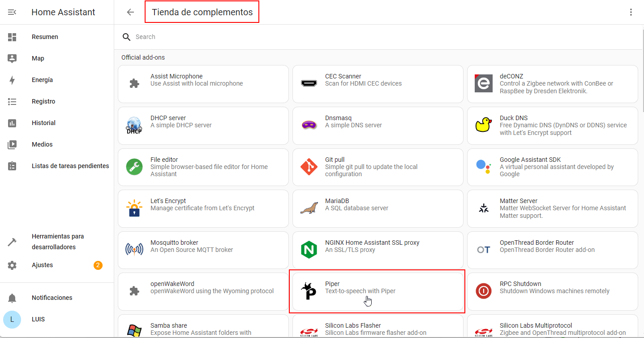The width and height of the screenshot is (644, 338).
Task: Go to the Energía sidebar item
Action: click(42, 80)
